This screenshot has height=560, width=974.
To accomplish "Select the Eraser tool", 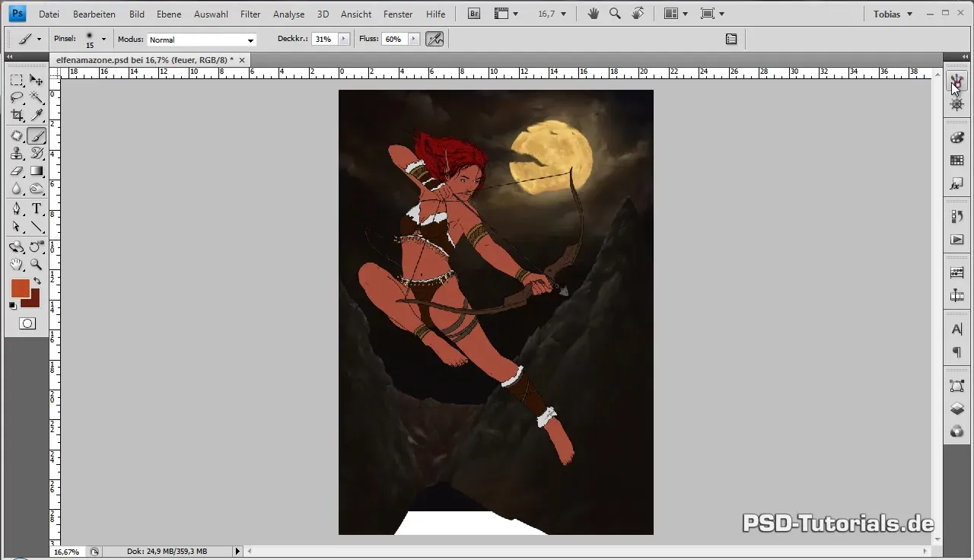I will (x=17, y=171).
